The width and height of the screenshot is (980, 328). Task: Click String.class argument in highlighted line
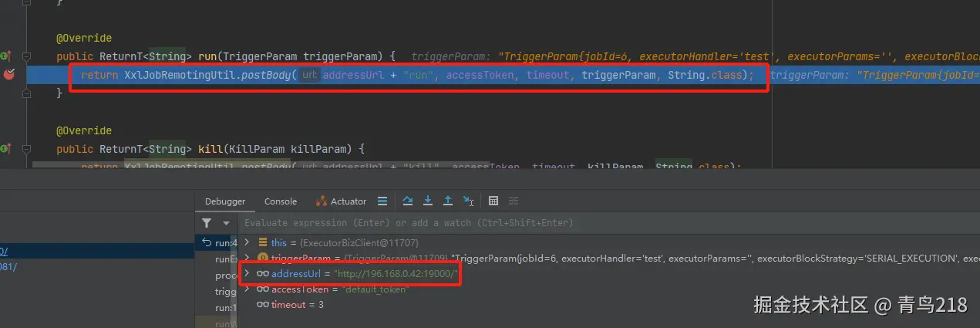point(704,75)
